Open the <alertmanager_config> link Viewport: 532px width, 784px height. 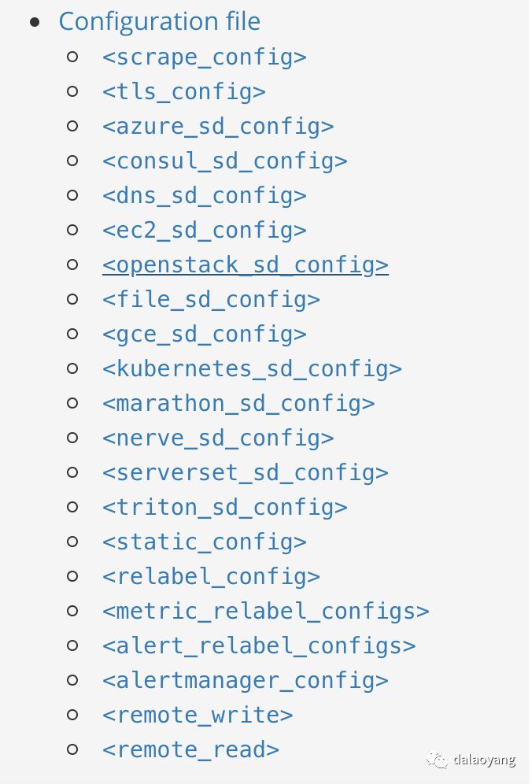click(246, 681)
